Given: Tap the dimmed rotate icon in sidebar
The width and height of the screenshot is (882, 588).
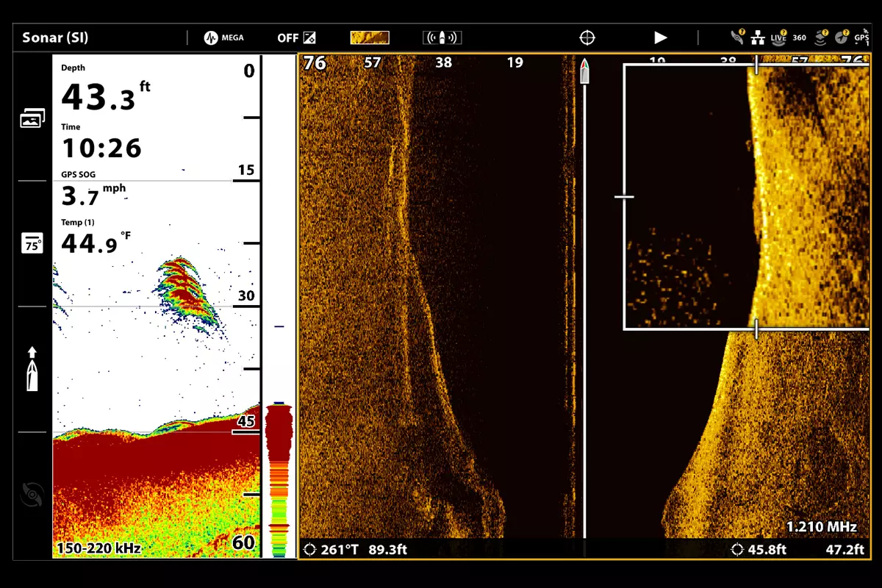Looking at the screenshot, I should click(x=32, y=495).
